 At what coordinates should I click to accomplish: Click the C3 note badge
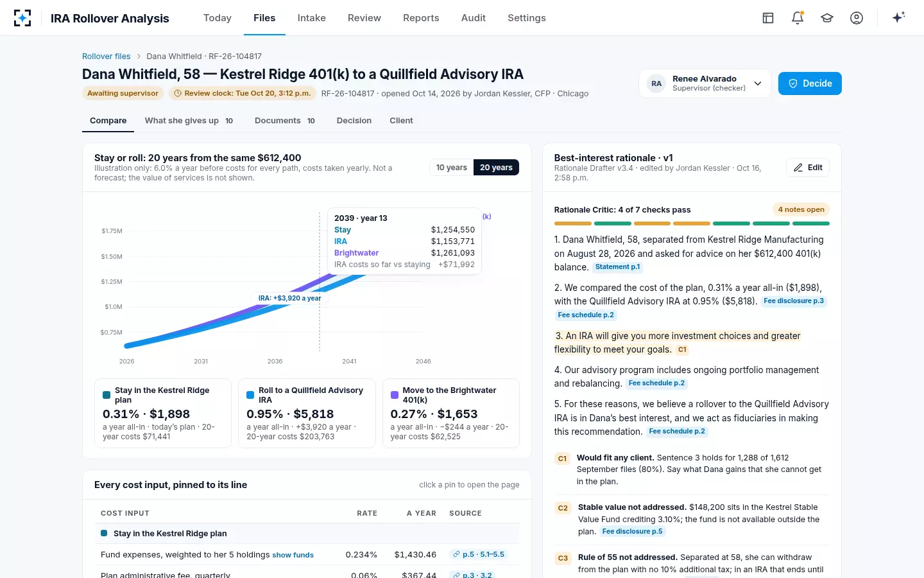pyautogui.click(x=563, y=558)
